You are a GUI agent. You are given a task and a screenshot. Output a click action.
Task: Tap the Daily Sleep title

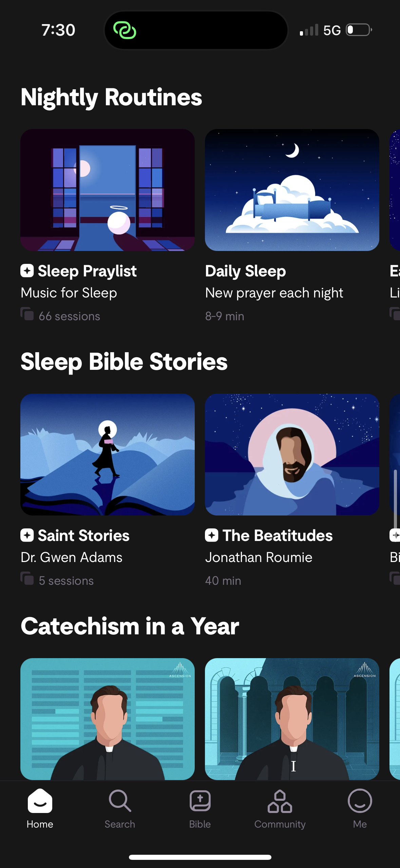[x=246, y=271]
